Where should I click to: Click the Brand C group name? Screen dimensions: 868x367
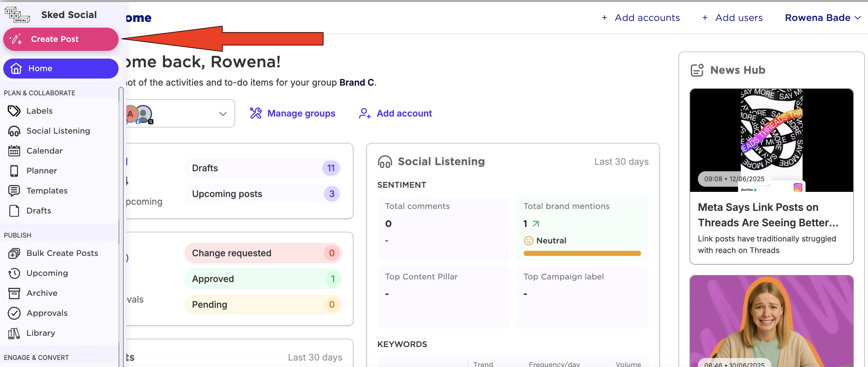click(356, 82)
